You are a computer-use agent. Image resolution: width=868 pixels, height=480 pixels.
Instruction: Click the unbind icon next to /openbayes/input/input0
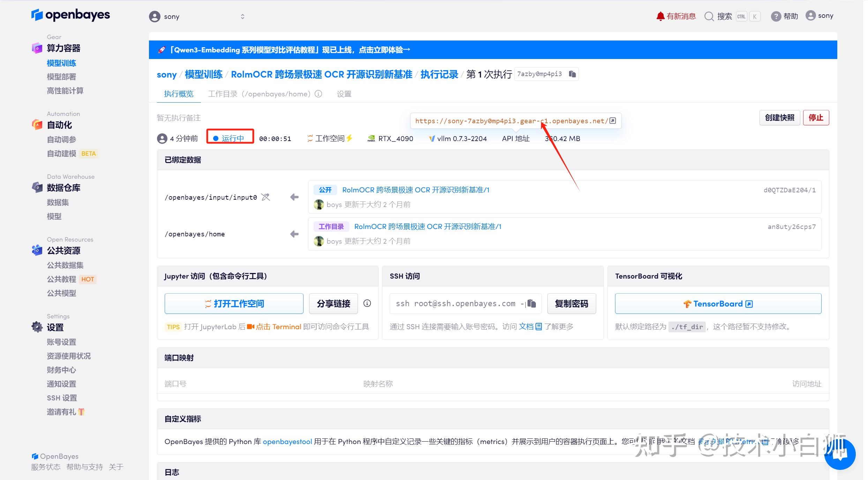[x=265, y=197]
